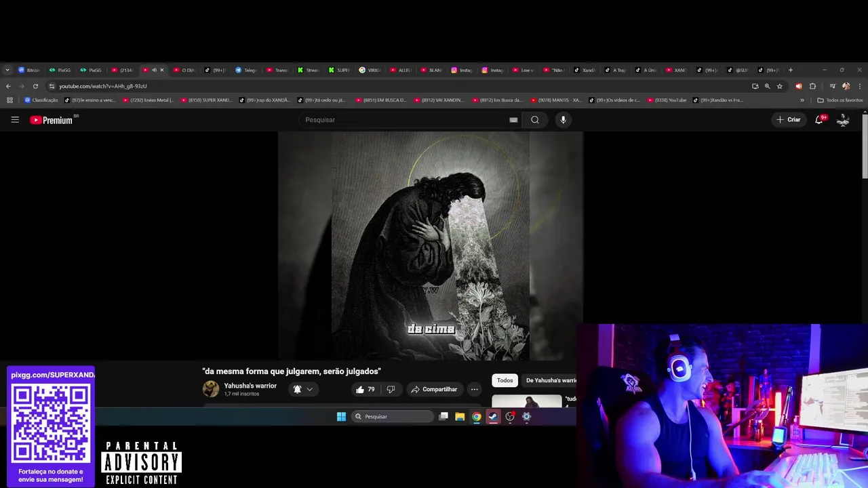Go back with browser back arrow

[8, 86]
